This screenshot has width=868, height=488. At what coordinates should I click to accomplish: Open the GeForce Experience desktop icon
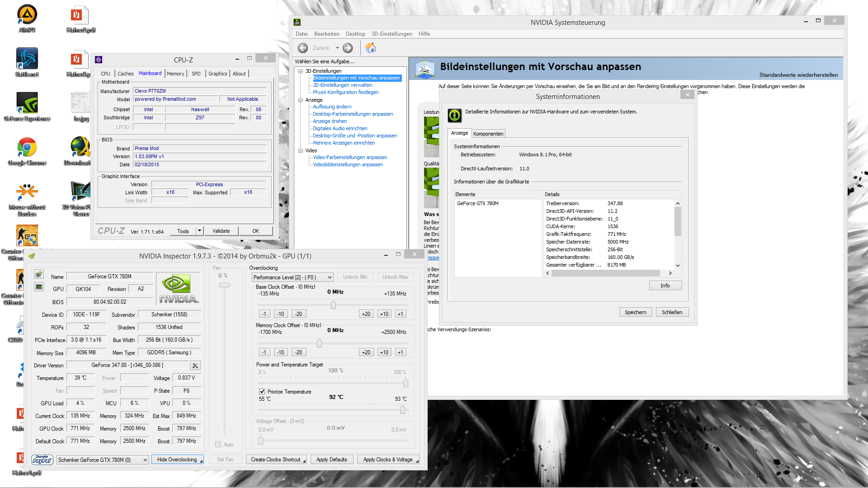point(27,107)
